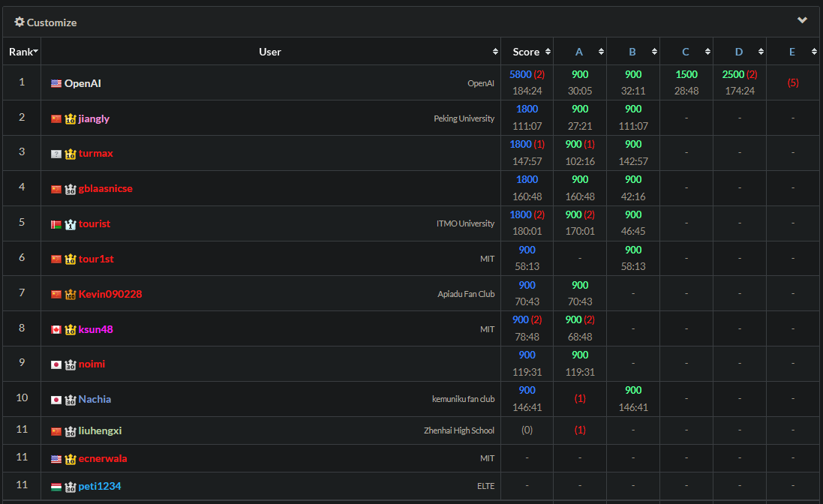This screenshot has width=823, height=504.
Task: Click the unknown flag beside turmax
Action: (x=56, y=154)
